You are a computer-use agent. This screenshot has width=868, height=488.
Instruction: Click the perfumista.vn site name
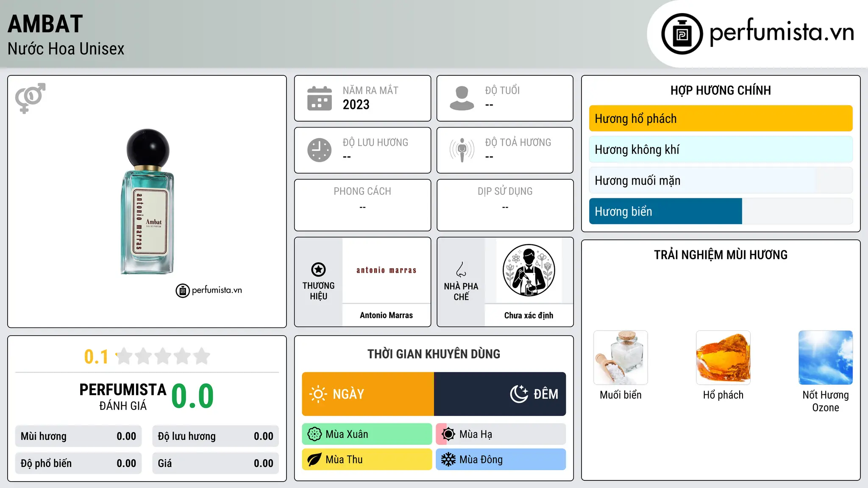782,32
